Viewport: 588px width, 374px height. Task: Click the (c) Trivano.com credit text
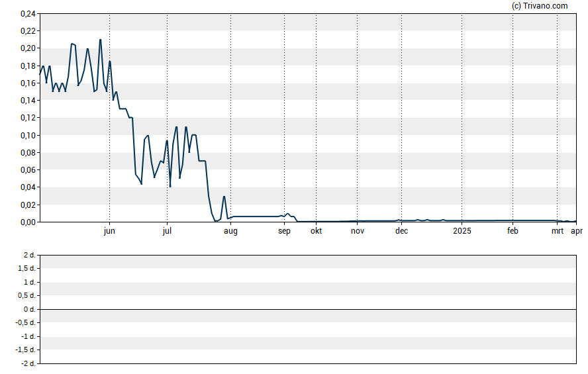point(540,5)
